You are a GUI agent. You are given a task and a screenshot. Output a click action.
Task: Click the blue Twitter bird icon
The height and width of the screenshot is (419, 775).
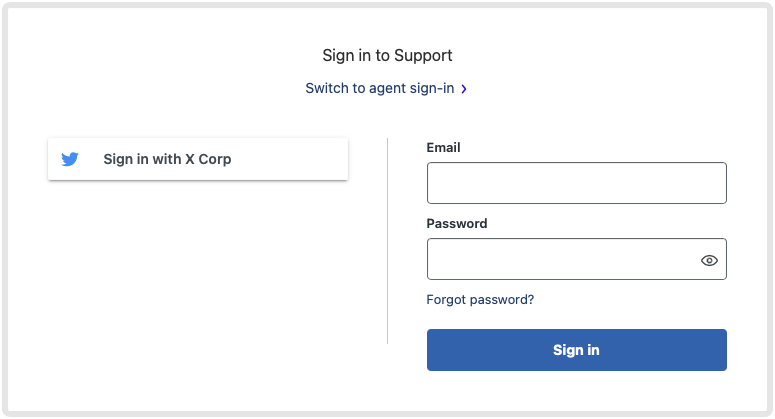point(70,159)
